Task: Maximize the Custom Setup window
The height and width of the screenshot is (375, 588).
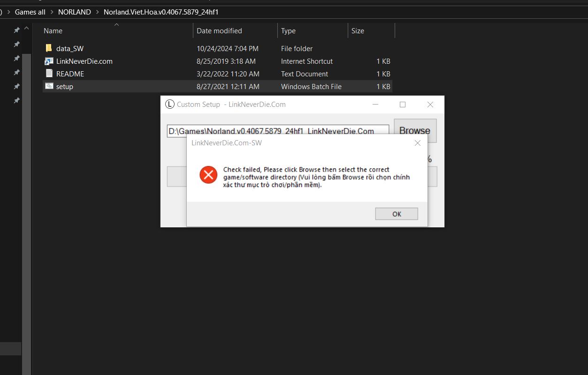Action: (x=402, y=105)
